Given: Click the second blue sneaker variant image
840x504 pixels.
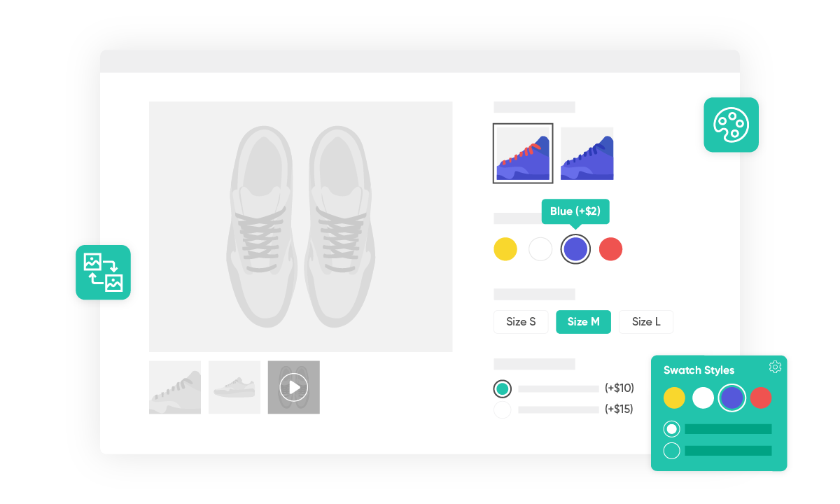Looking at the screenshot, I should [x=587, y=153].
